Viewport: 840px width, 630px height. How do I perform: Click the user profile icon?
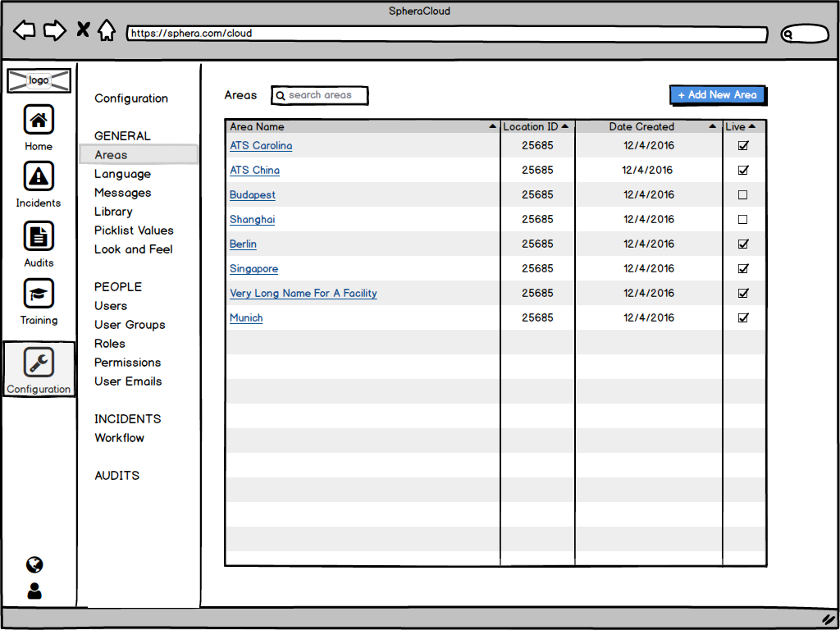[x=34, y=591]
